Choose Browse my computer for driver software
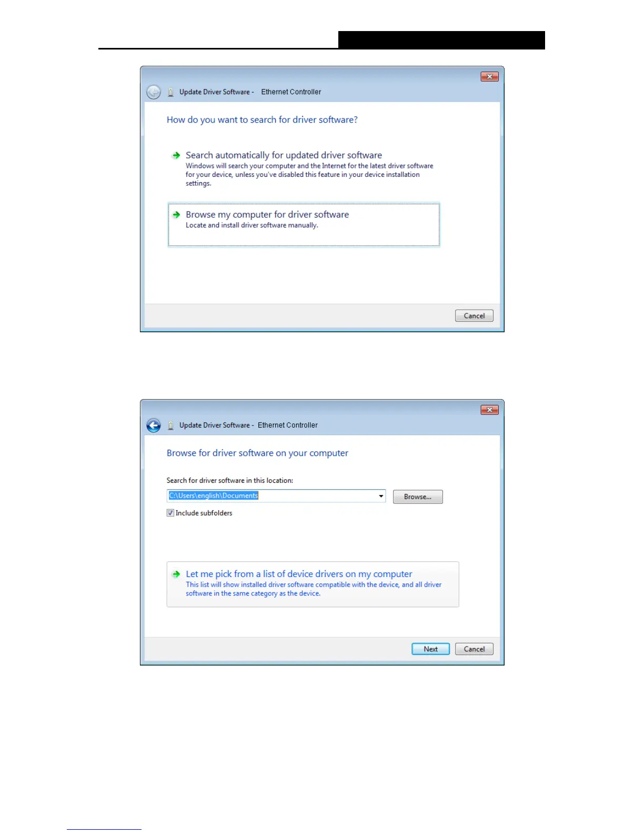The height and width of the screenshot is (834, 644). coord(304,225)
